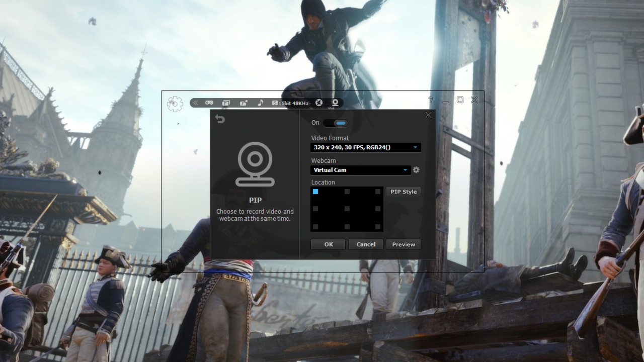The width and height of the screenshot is (644, 362).
Task: Open help via the question mark icon
Action: click(x=430, y=100)
